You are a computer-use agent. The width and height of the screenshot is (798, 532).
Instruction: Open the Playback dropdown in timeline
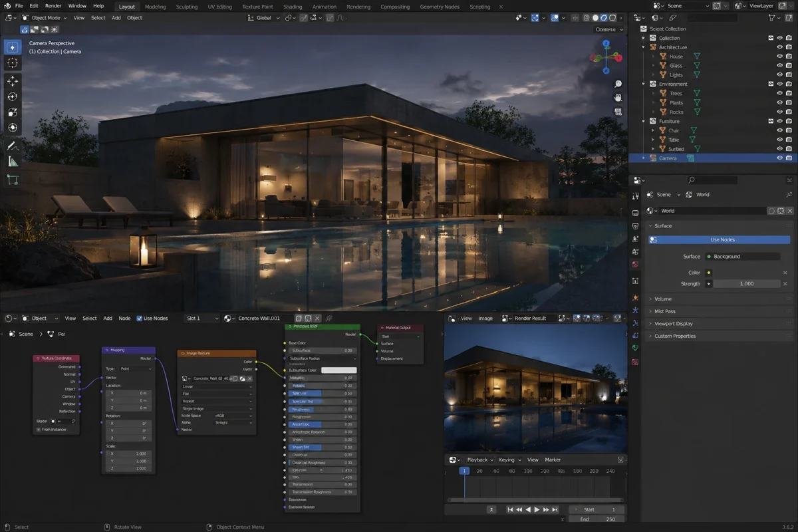(x=480, y=460)
